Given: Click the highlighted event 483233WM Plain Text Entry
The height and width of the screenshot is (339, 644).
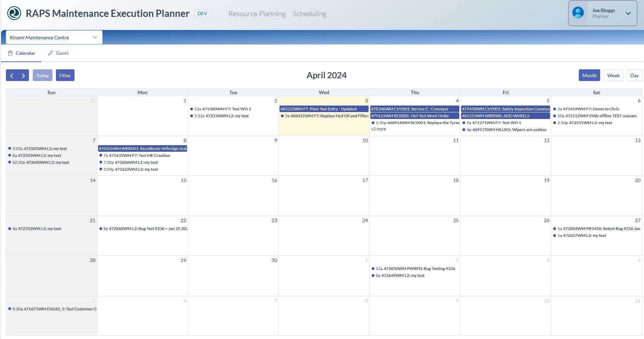Looking at the screenshot, I should [x=324, y=109].
